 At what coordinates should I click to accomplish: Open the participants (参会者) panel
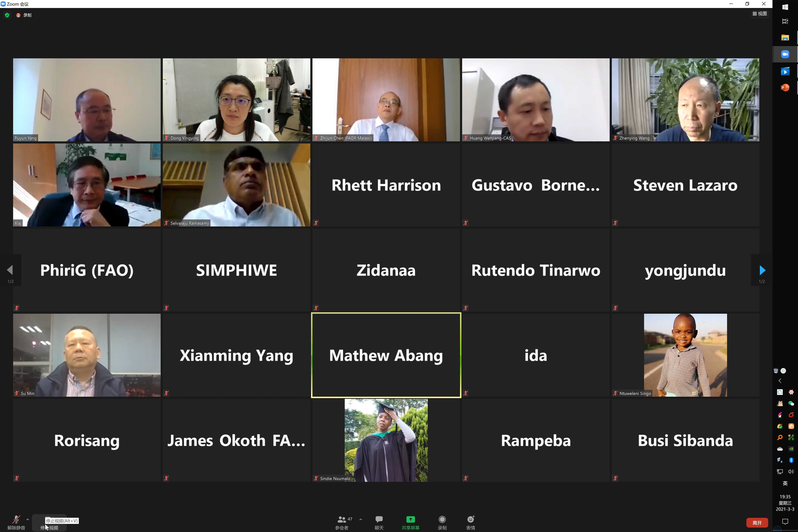342,523
